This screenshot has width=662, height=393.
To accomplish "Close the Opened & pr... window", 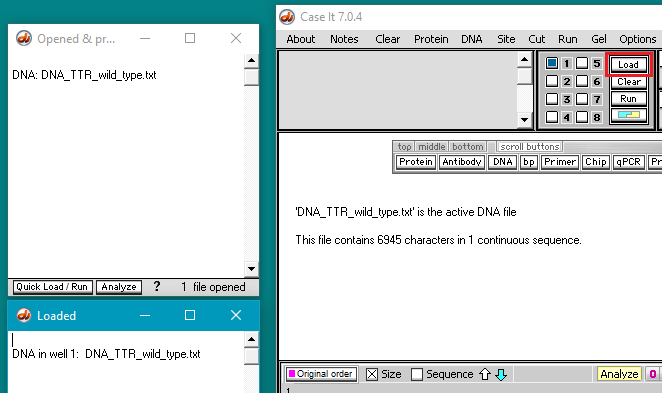I will click(236, 38).
